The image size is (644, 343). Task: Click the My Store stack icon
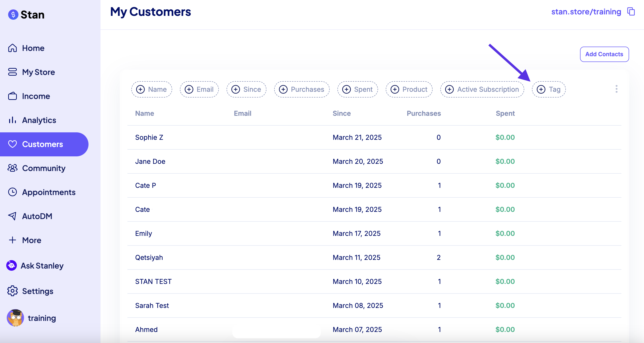pos(13,72)
